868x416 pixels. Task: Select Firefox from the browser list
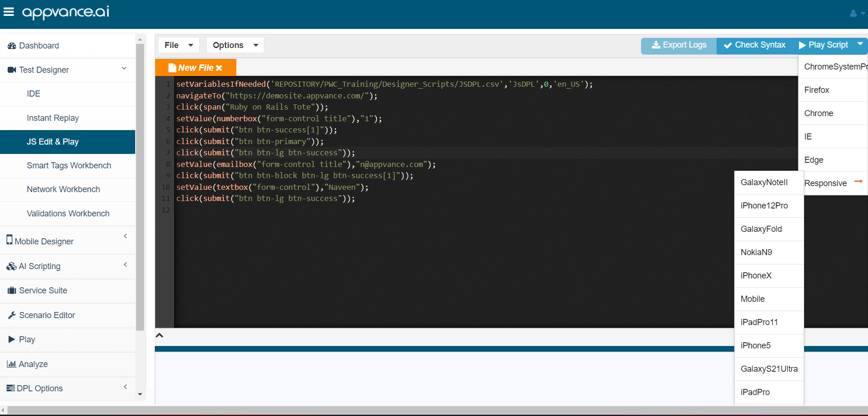pos(833,90)
